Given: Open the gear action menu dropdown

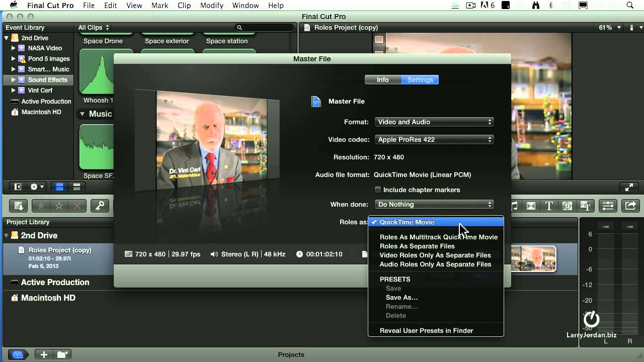Looking at the screenshot, I should tap(37, 187).
